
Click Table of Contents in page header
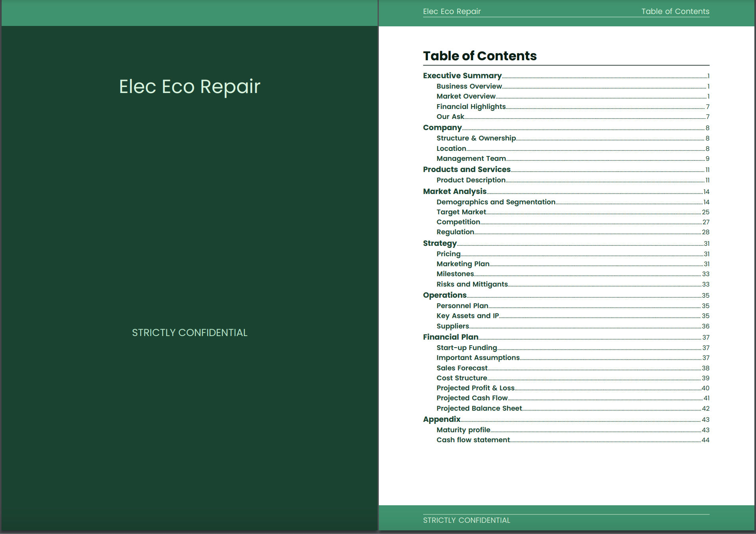pos(675,11)
